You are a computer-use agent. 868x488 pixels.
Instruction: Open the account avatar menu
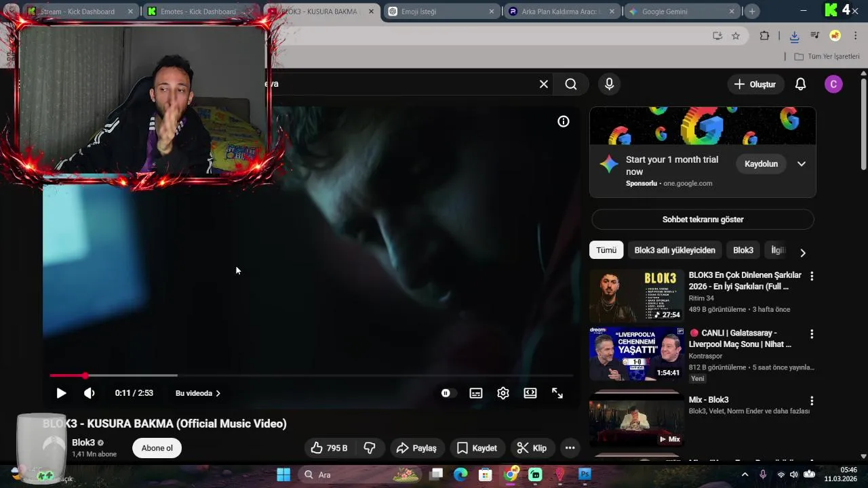tap(833, 84)
